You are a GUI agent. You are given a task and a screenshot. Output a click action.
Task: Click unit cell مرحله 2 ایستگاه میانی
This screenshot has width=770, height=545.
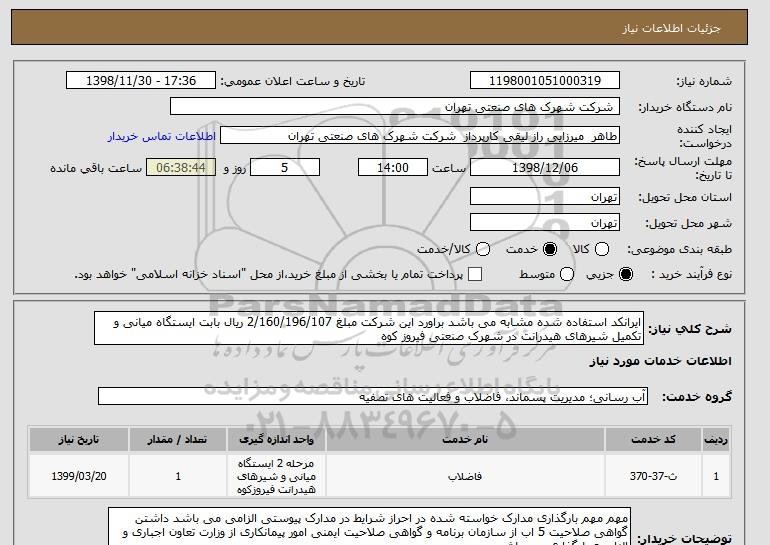pyautogui.click(x=276, y=476)
